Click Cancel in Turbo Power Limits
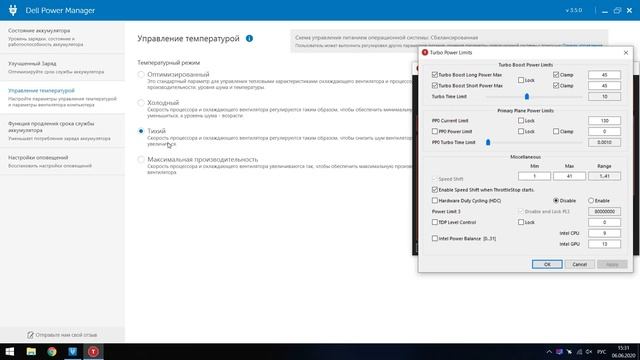The height and width of the screenshot is (360, 640). click(x=580, y=264)
